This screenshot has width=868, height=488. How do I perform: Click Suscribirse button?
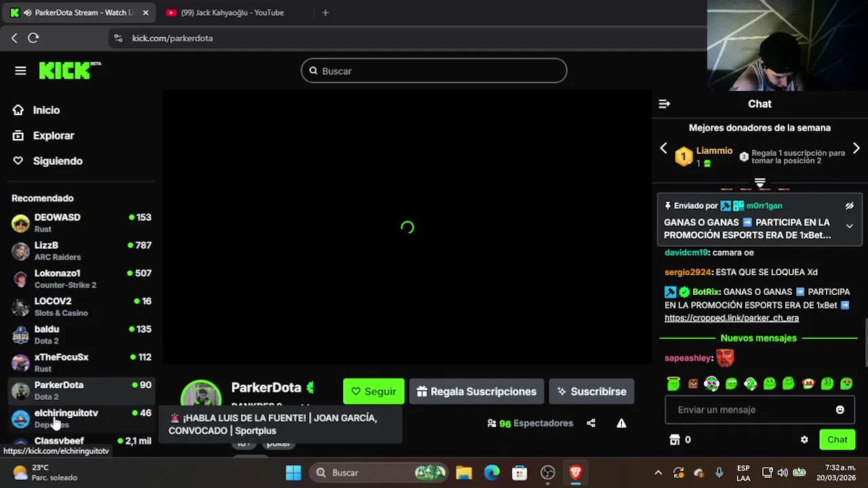pos(591,391)
